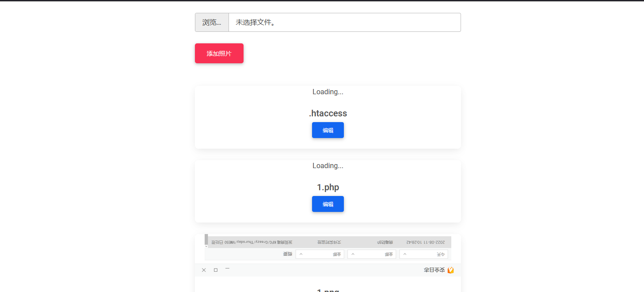Click the minimize dash icon in the thumbnail

point(227,269)
